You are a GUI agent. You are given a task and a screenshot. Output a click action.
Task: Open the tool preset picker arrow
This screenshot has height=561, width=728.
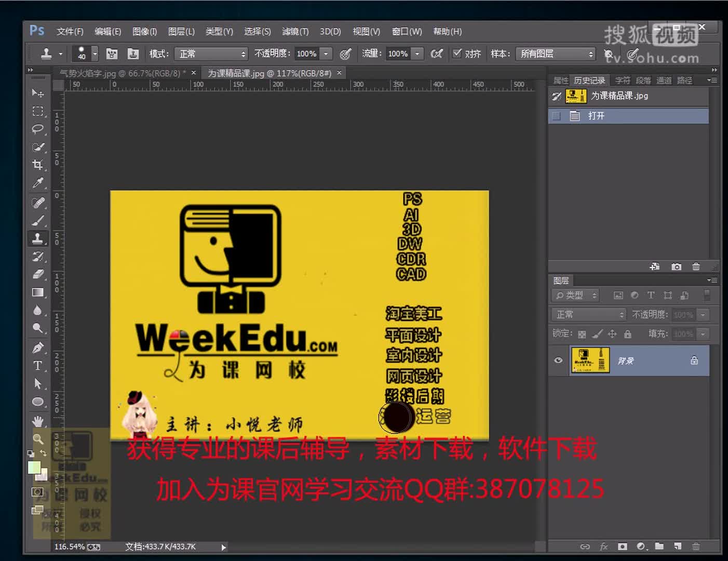pyautogui.click(x=60, y=54)
